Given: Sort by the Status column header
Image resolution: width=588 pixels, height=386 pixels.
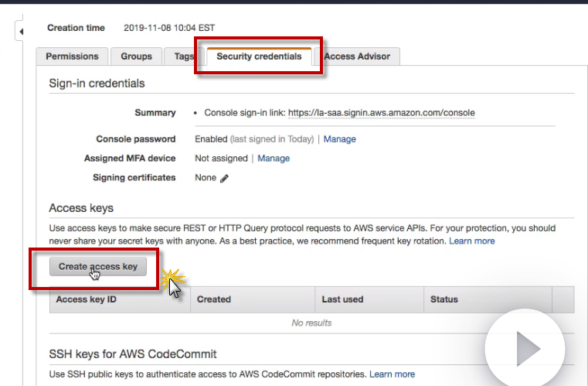Looking at the screenshot, I should [x=444, y=299].
